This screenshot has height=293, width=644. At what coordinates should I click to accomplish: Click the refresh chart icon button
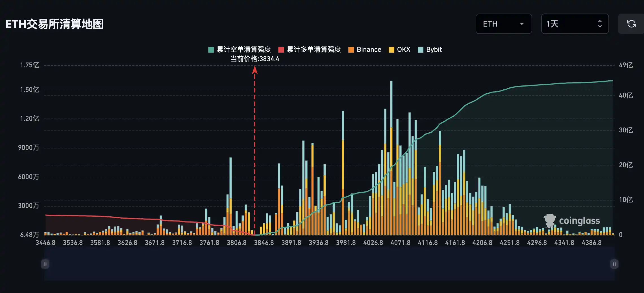pos(631,24)
